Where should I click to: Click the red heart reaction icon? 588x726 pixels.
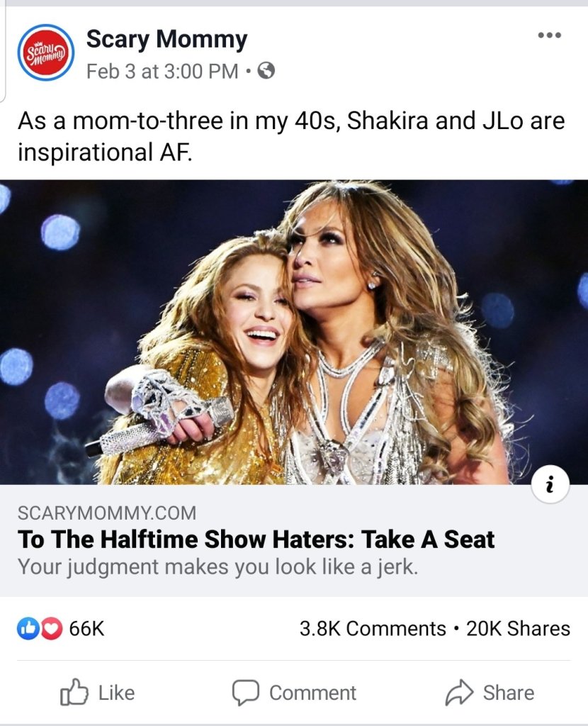51,628
